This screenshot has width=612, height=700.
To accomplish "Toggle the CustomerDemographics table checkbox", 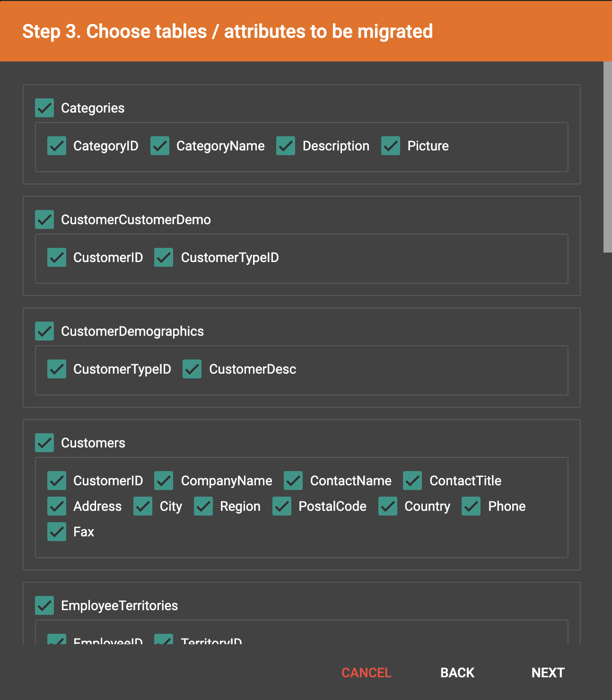I will point(44,331).
